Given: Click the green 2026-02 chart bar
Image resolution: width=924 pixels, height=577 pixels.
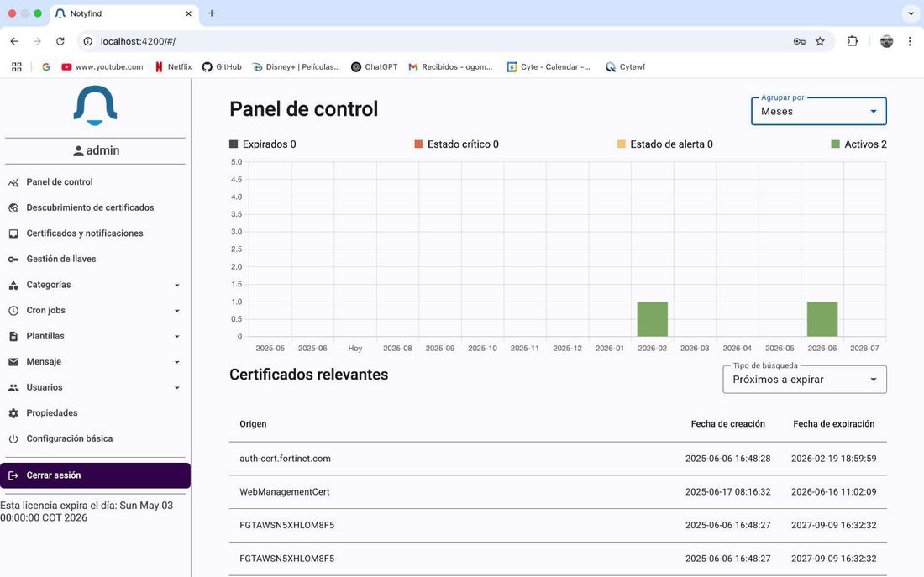Looking at the screenshot, I should (x=653, y=319).
